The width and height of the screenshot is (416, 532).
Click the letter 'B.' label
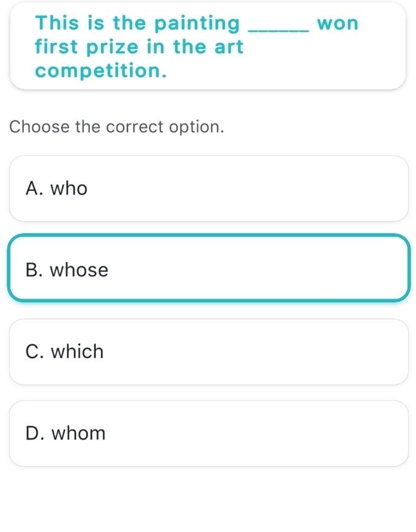pos(34,270)
